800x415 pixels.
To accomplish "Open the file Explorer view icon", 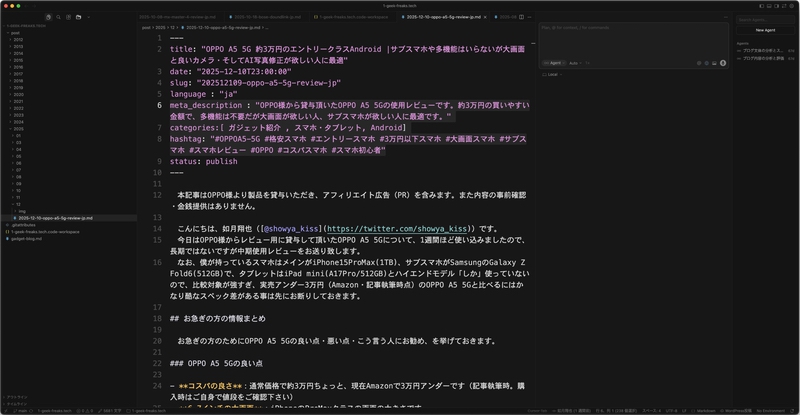I will (x=78, y=17).
